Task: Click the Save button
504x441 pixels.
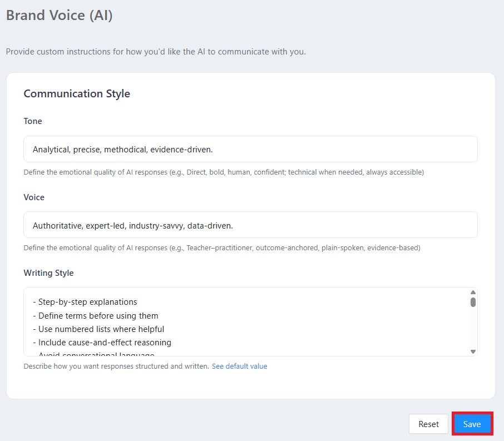Action: (x=472, y=424)
